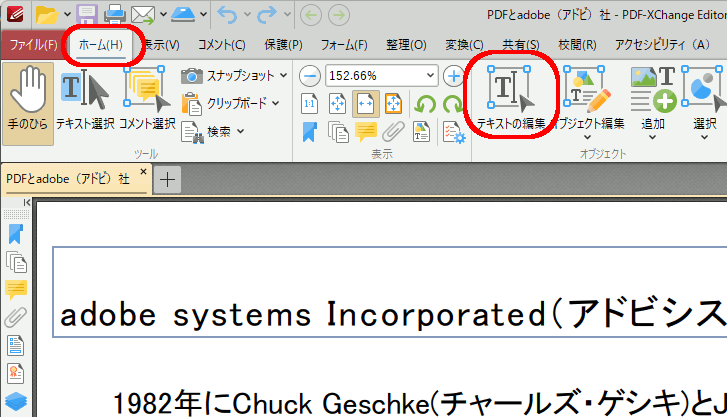
Task: Open the 保護(P) tab
Action: pos(283,45)
